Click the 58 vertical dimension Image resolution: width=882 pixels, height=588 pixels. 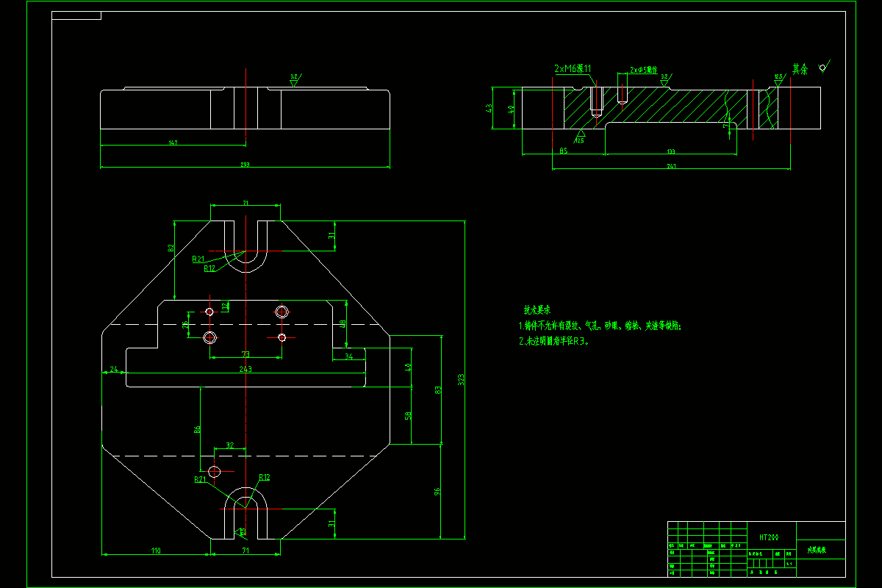tap(408, 416)
